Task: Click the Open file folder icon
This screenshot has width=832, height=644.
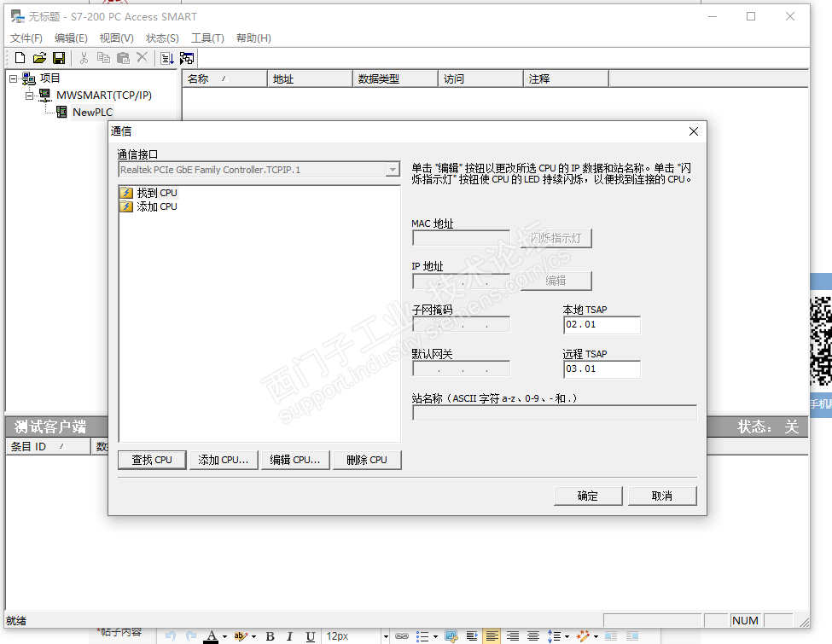Action: pos(39,58)
